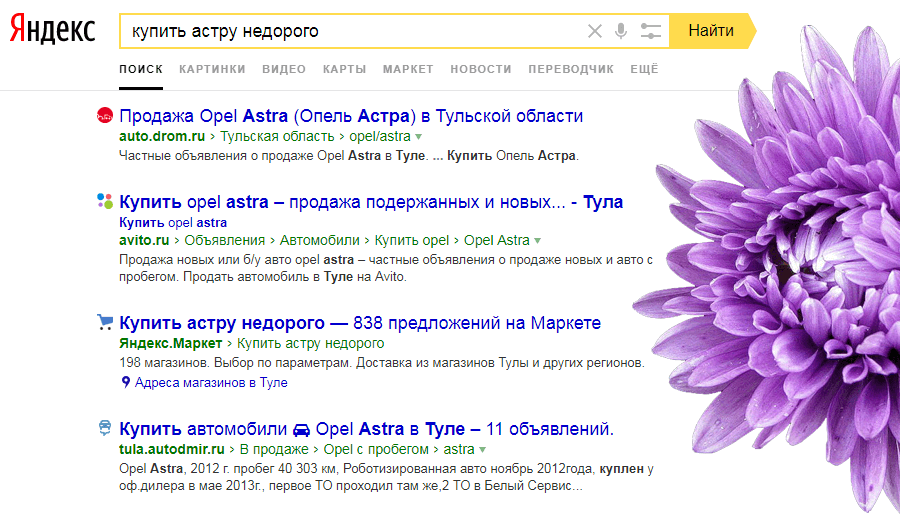This screenshot has width=900, height=517.
Task: Click the Яндекс.Маркет shopping cart icon
Action: point(104,323)
